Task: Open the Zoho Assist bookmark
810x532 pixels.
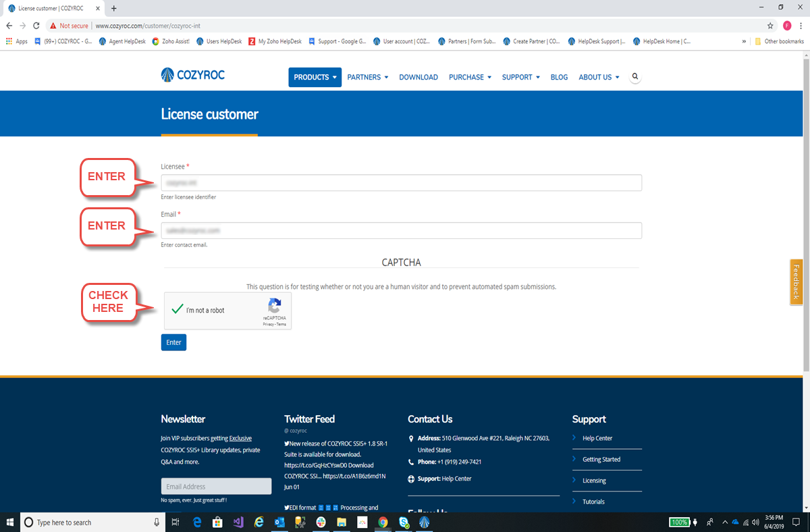Action: (x=171, y=41)
